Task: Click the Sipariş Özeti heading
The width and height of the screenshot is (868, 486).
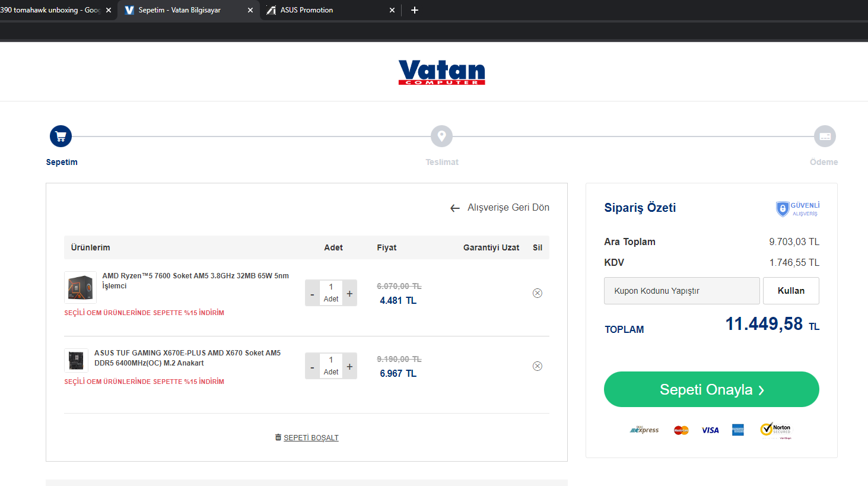Action: 640,208
